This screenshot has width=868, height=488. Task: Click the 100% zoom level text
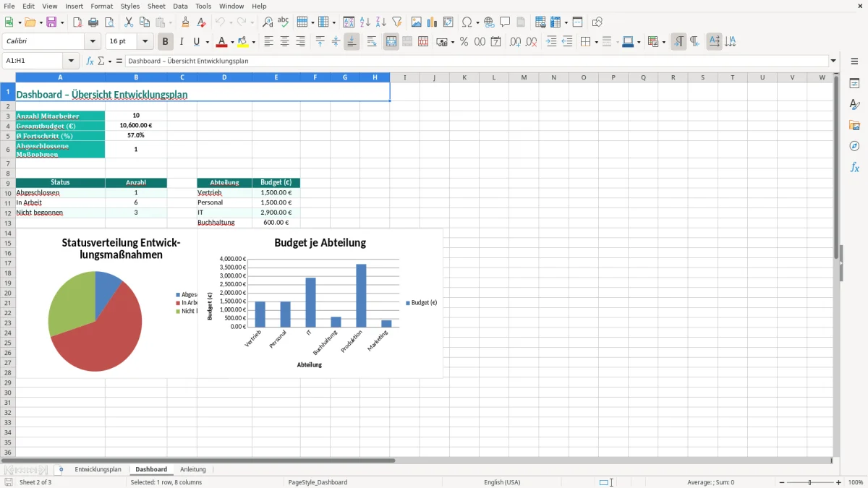[856, 482]
